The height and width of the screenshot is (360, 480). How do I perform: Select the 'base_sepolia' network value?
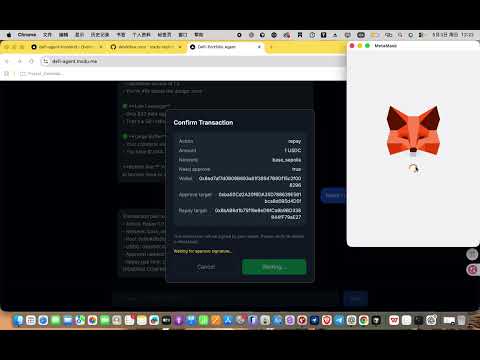pyautogui.click(x=286, y=160)
